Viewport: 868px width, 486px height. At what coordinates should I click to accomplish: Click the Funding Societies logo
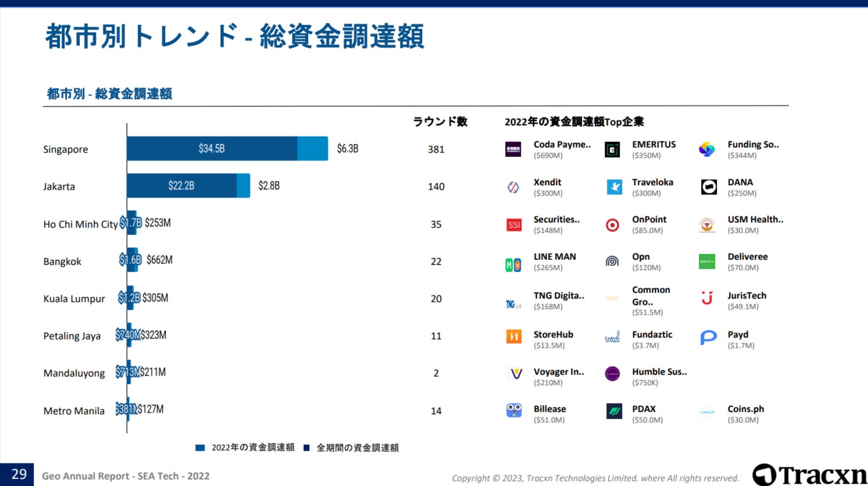(x=707, y=149)
